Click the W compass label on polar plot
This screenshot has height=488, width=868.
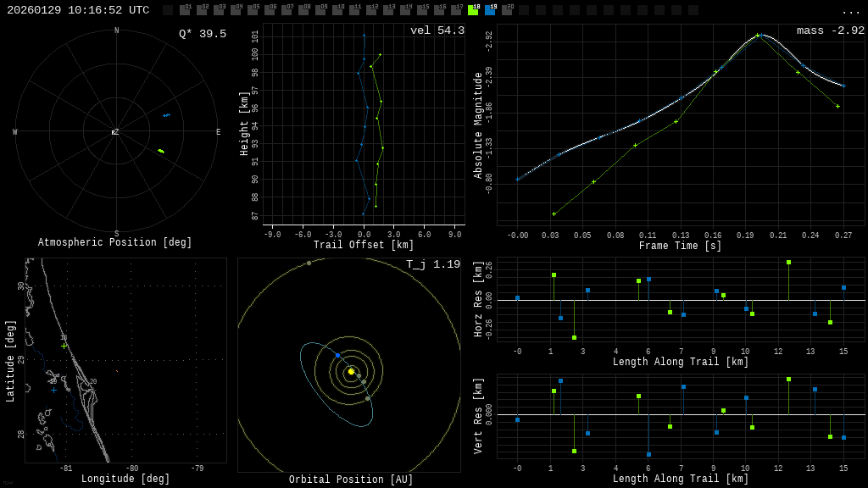point(15,131)
